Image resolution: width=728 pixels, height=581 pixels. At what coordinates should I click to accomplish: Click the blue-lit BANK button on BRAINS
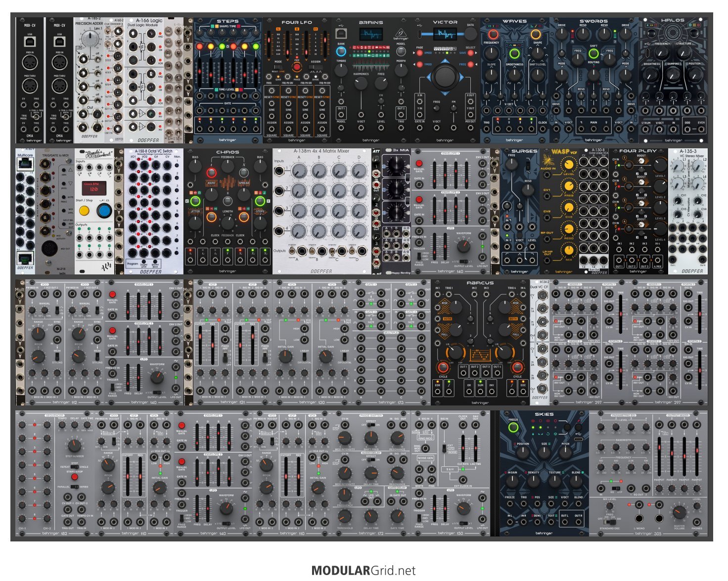pyautogui.click(x=341, y=51)
